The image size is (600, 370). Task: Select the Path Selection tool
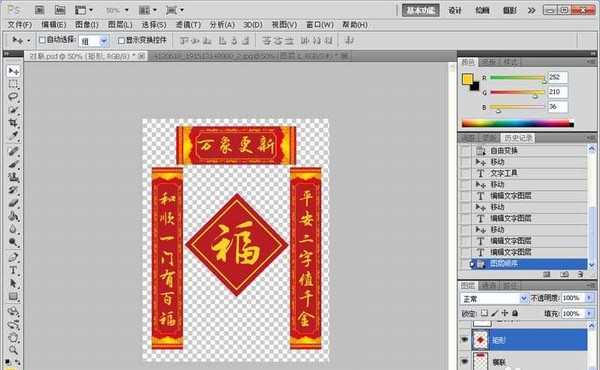13,284
